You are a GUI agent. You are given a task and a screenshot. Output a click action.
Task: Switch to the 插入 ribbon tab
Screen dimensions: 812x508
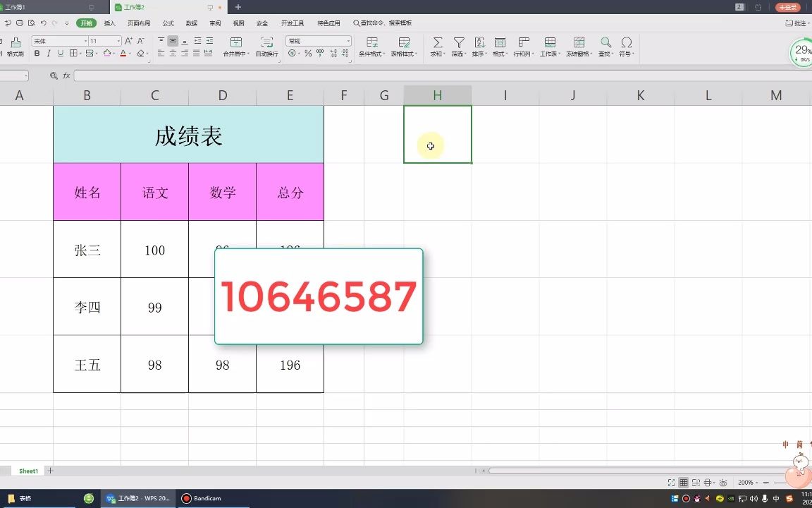[x=110, y=22]
